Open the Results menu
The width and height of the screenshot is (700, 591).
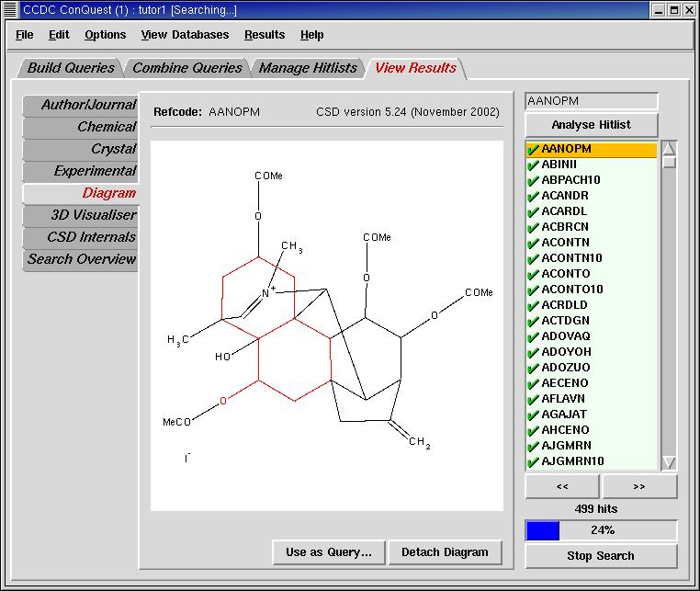tap(265, 35)
